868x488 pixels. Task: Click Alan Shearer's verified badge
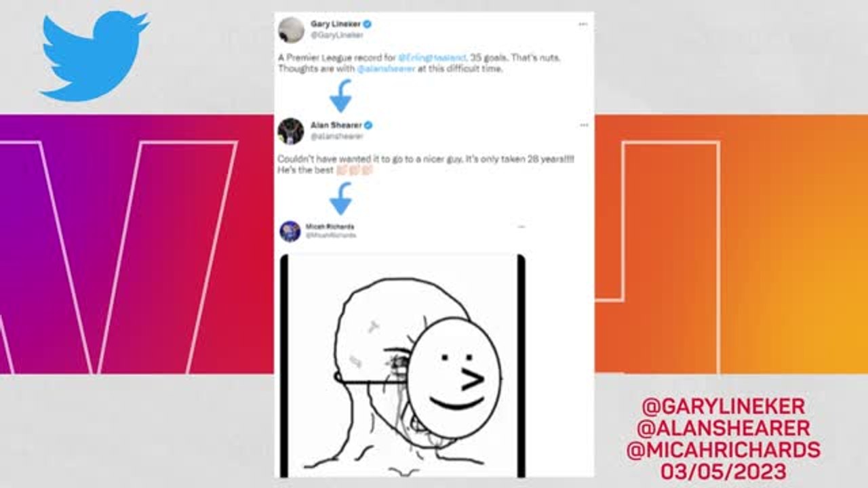368,125
